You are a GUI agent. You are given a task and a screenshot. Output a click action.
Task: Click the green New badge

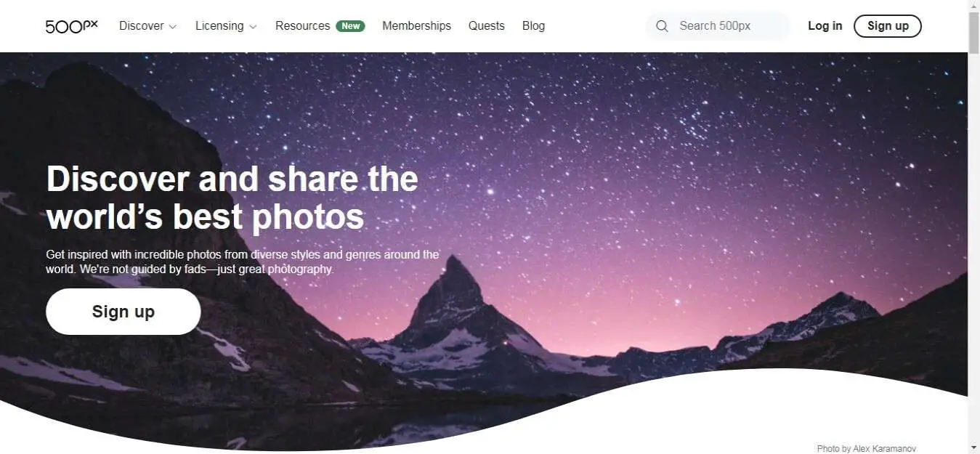[351, 26]
